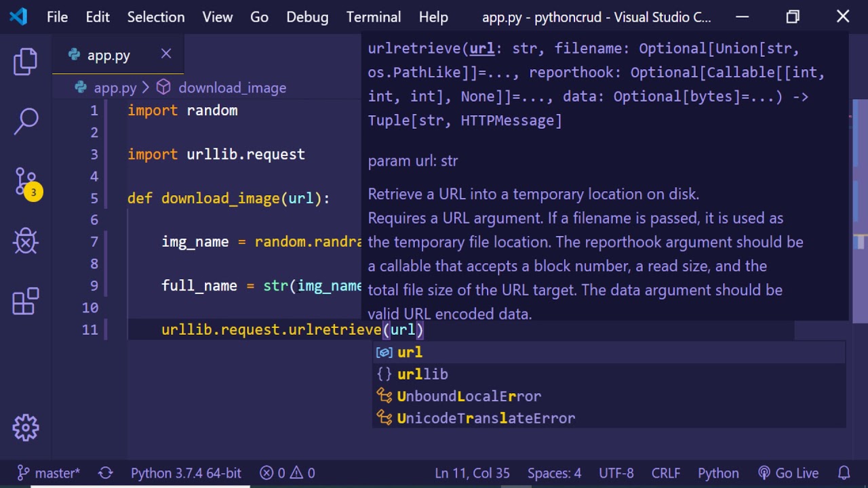Pick the UnboundLocalError suggestion
Image resolution: width=868 pixels, height=488 pixels.
tap(469, 396)
